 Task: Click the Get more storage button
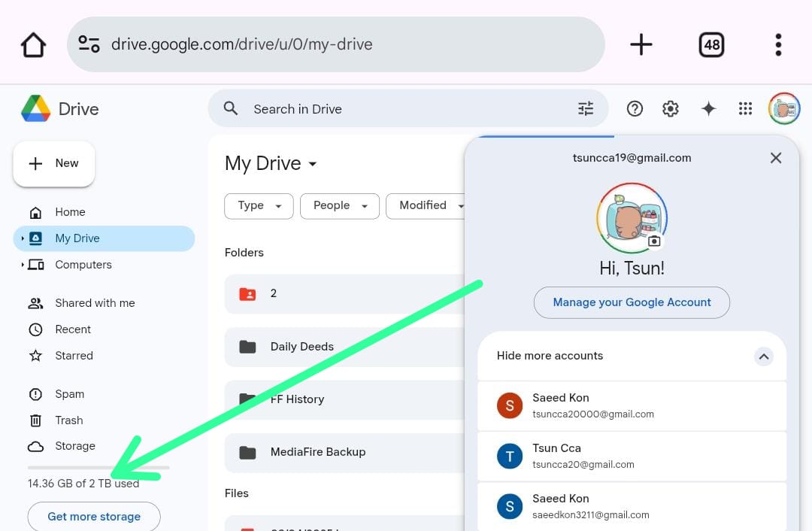point(94,517)
